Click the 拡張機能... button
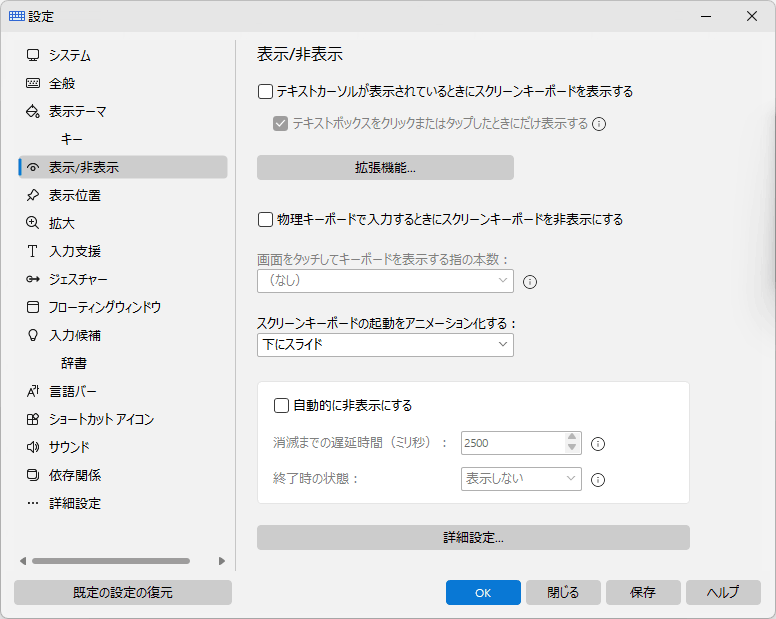 [x=385, y=168]
